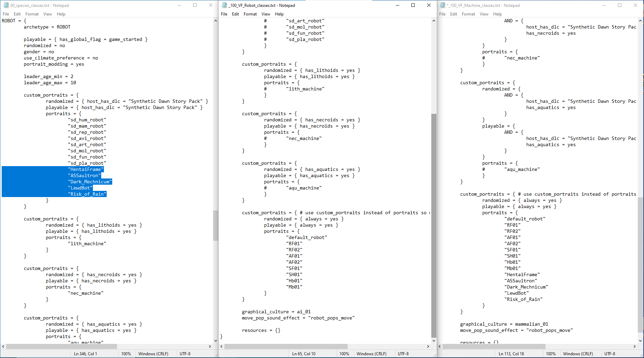Open View menu in _100_VF_Machine_classes window
644x358 pixels.
click(x=484, y=14)
